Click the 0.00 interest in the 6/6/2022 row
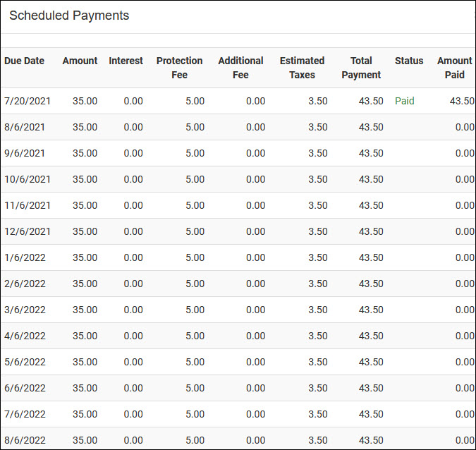476x450 pixels. [x=133, y=388]
